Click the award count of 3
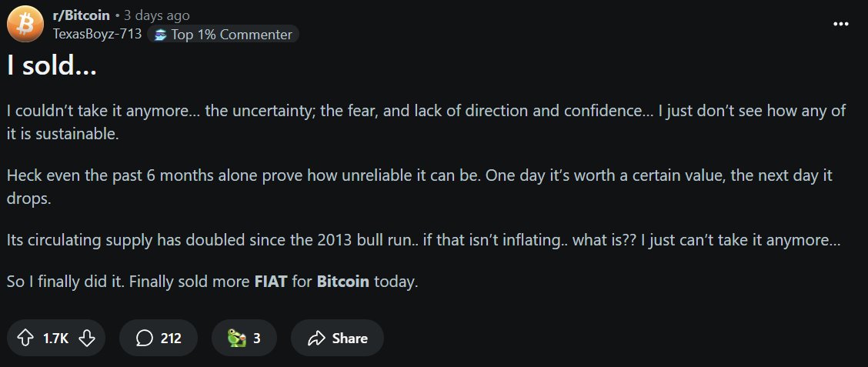The width and height of the screenshot is (868, 367). [257, 338]
